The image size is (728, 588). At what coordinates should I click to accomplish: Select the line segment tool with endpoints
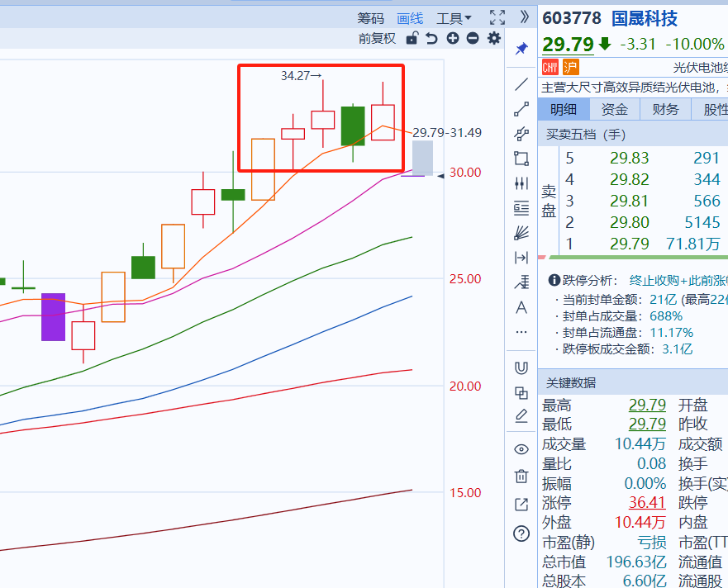[521, 109]
